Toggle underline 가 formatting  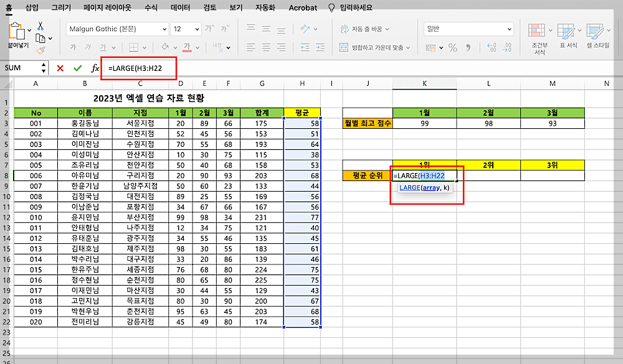[103, 47]
